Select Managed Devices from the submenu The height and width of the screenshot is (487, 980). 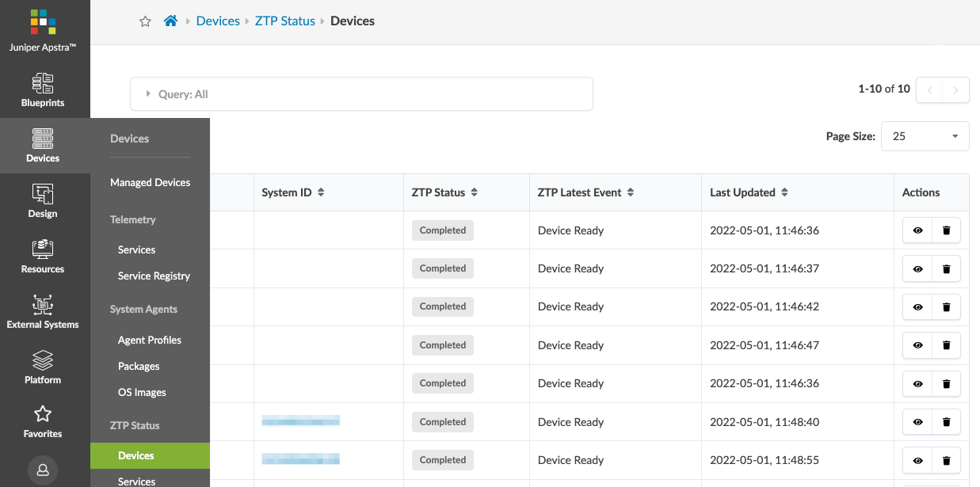coord(150,182)
